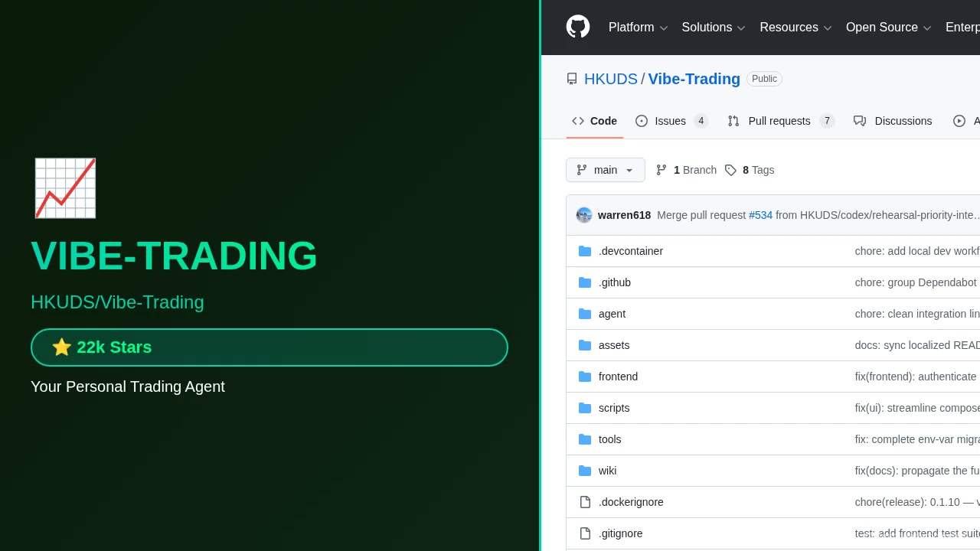Screen dimensions: 980x551
Task: Open the main branch selector dropdown
Action: (x=606, y=170)
